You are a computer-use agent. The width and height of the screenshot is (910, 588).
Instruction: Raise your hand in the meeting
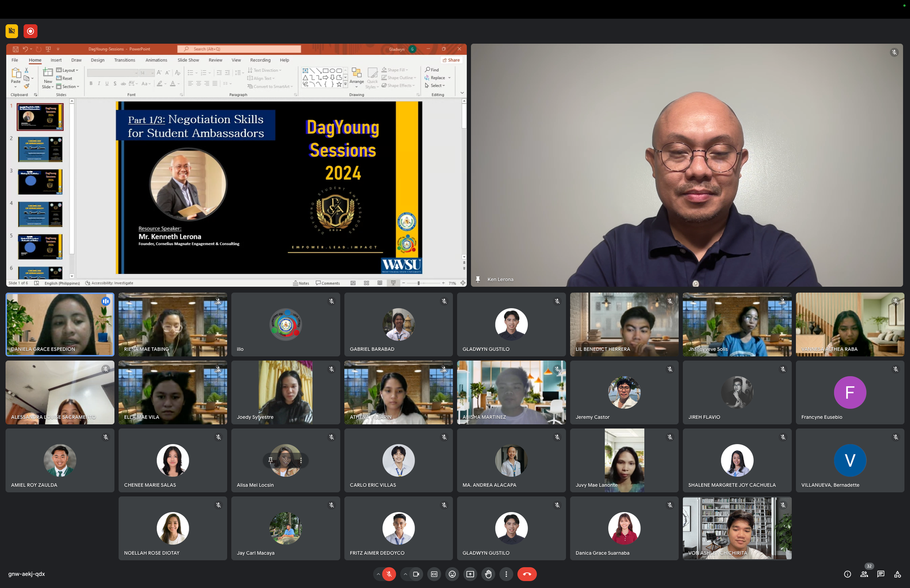tap(488, 574)
